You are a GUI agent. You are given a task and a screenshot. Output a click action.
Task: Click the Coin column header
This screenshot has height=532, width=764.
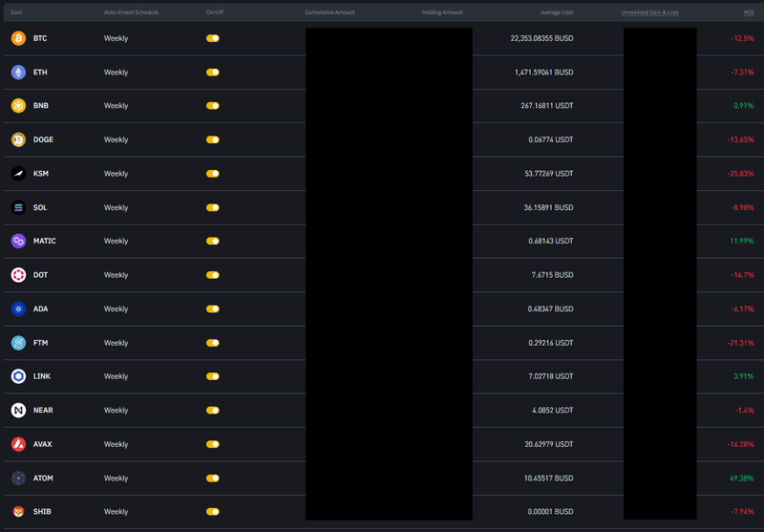click(16, 12)
